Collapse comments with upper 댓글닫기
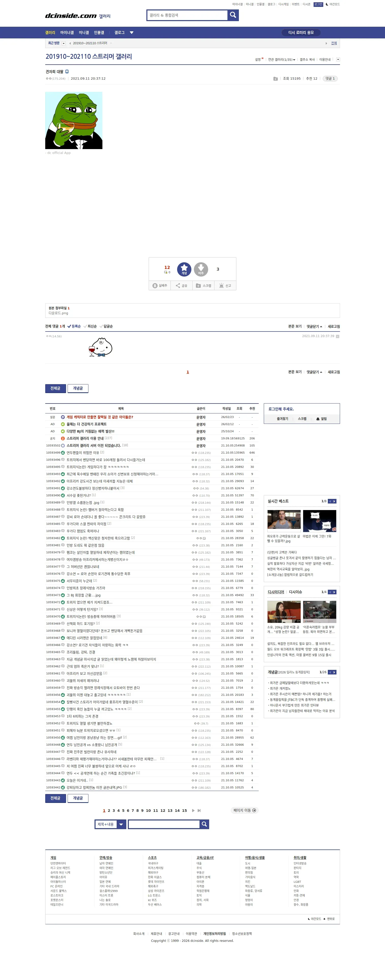Viewport: 385px width, 980px height. [314, 326]
